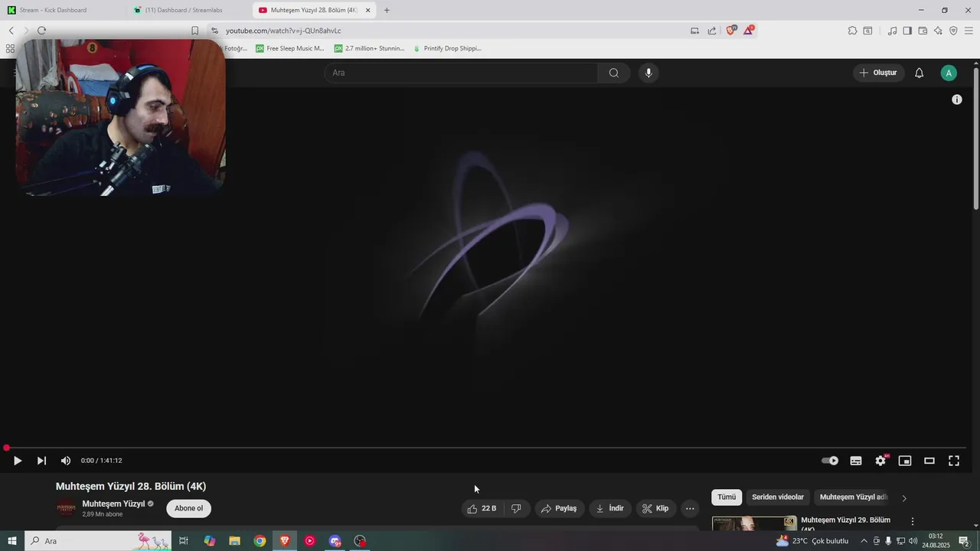This screenshot has width=980, height=551.
Task: Create a Klip from the video
Action: (655, 508)
